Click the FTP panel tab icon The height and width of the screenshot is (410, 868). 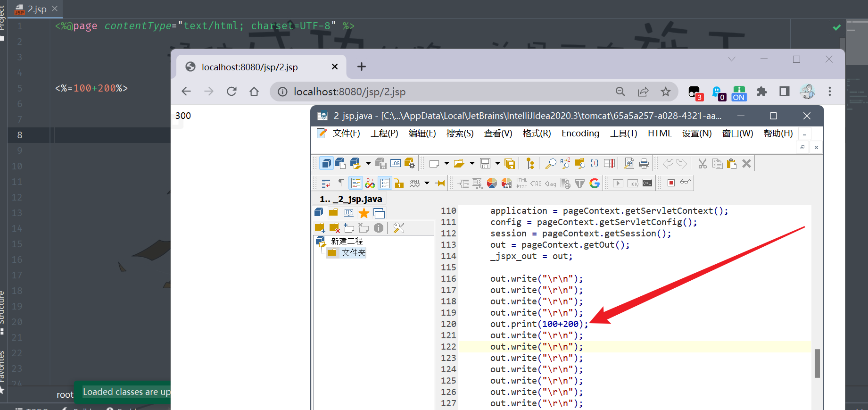[x=349, y=213]
